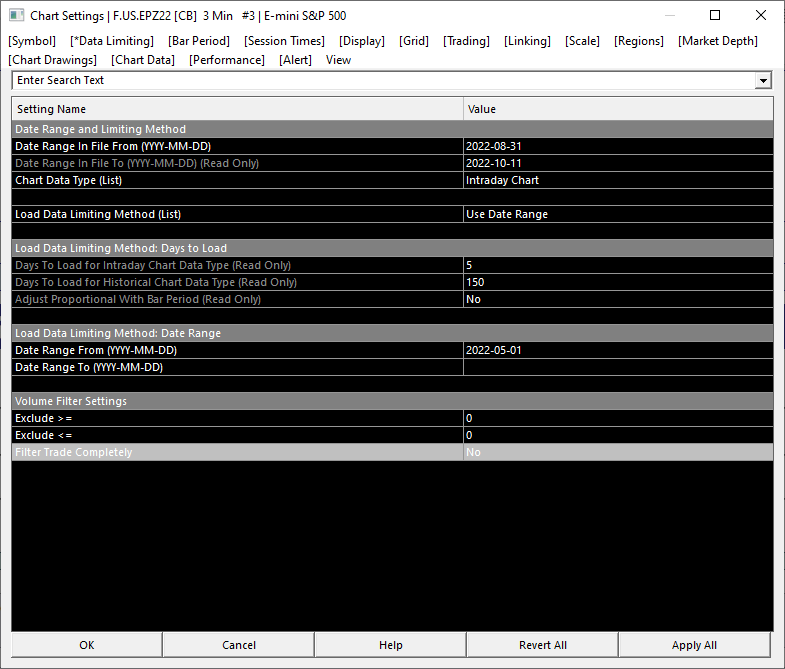The height and width of the screenshot is (669, 785).
Task: Go to the [Grid] tab
Action: [414, 41]
